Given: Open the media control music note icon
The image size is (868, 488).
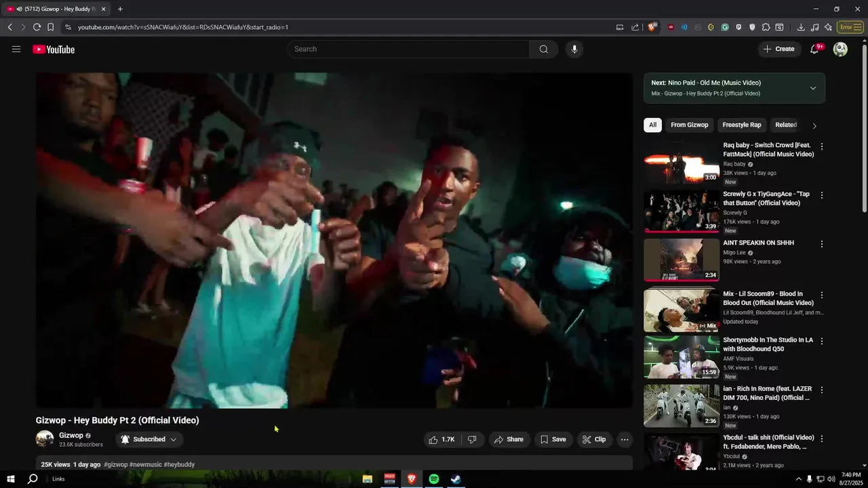Looking at the screenshot, I should click(814, 27).
